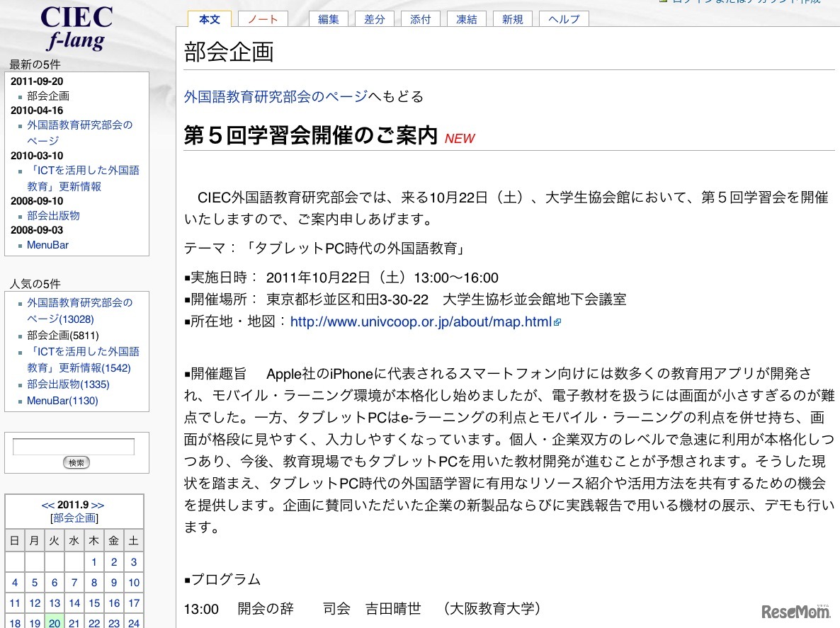Click inside the search input box
Viewport: 840px width, 628px height.
[x=76, y=447]
